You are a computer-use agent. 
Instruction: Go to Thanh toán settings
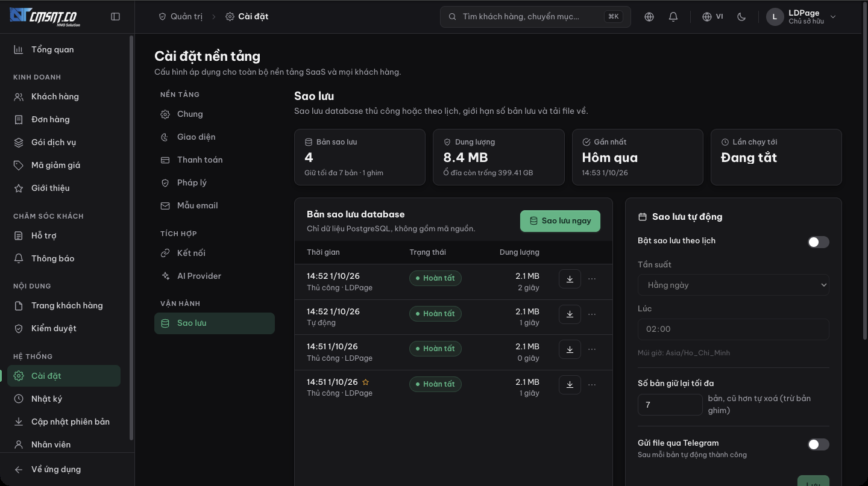click(x=214, y=160)
